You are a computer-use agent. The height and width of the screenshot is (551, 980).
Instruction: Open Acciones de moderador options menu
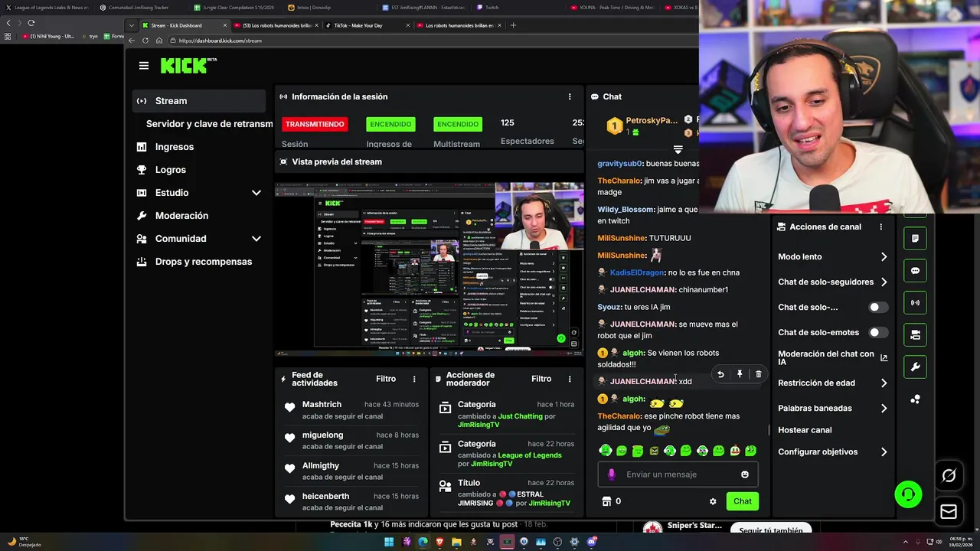(x=570, y=379)
